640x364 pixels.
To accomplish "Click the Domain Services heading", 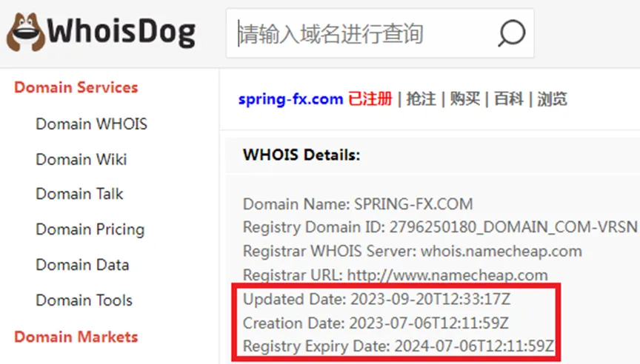I will [76, 87].
